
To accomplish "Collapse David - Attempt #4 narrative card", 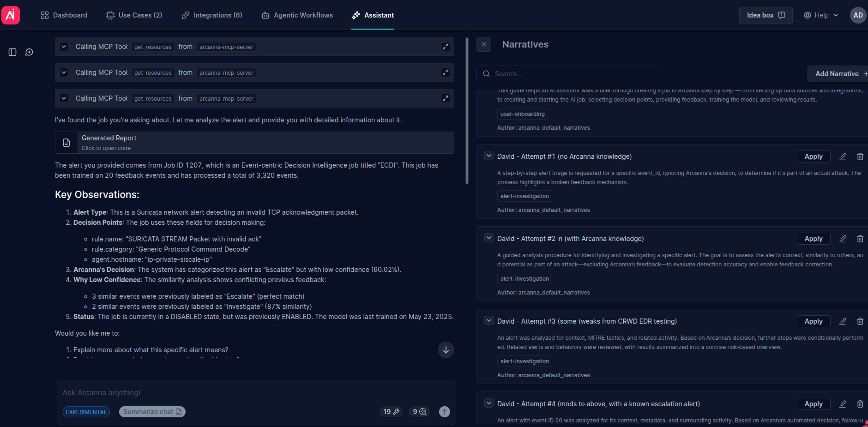I will [488, 403].
